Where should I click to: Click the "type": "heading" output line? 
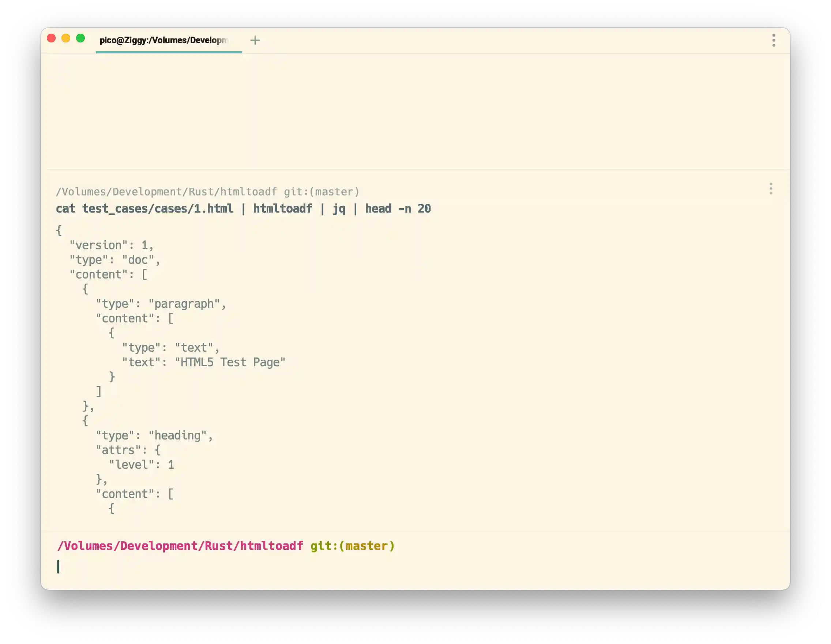(x=154, y=435)
